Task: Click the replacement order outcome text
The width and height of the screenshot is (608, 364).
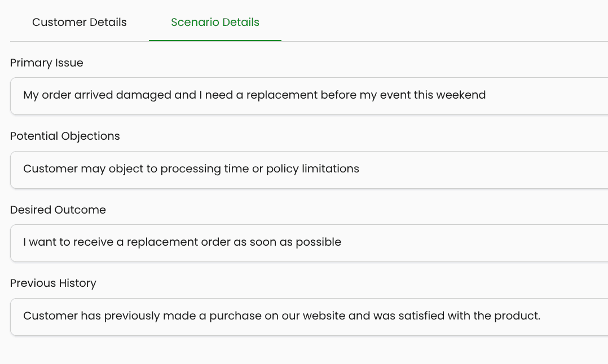Action: tap(182, 242)
